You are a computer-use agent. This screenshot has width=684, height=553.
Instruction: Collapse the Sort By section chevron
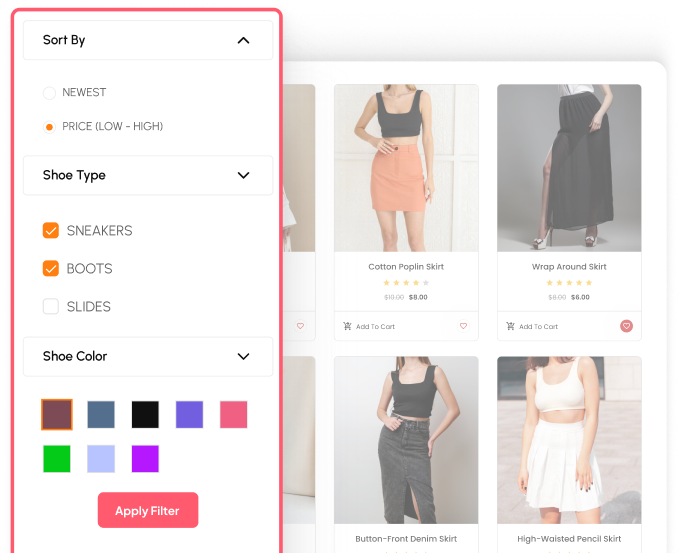point(243,41)
